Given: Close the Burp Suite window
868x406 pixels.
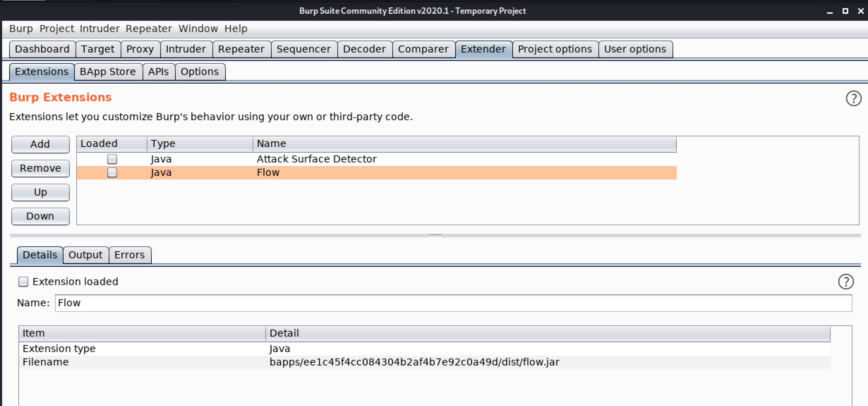Looking at the screenshot, I should [861, 11].
